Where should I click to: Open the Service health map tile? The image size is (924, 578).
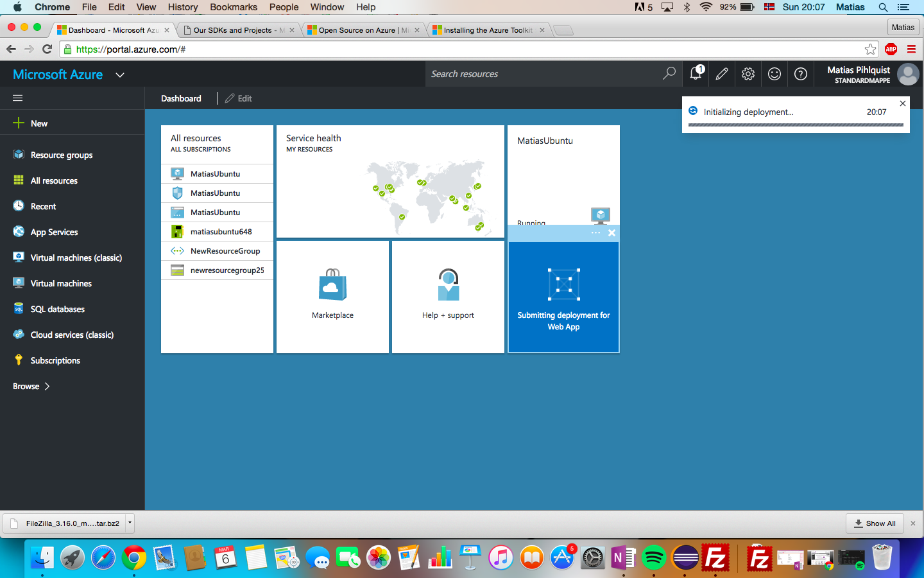coord(390,181)
